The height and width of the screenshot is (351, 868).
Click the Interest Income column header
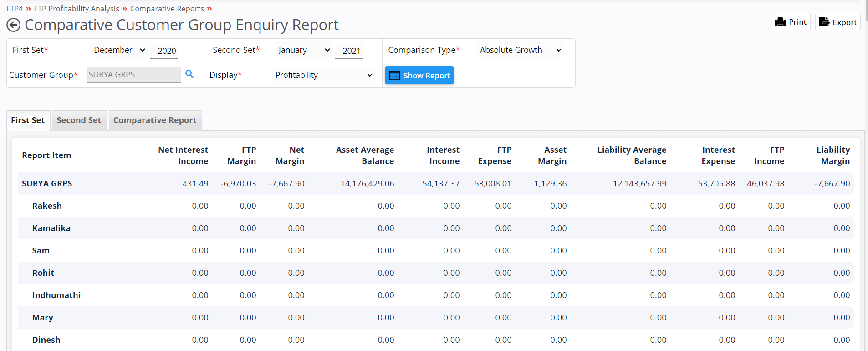[x=443, y=155]
